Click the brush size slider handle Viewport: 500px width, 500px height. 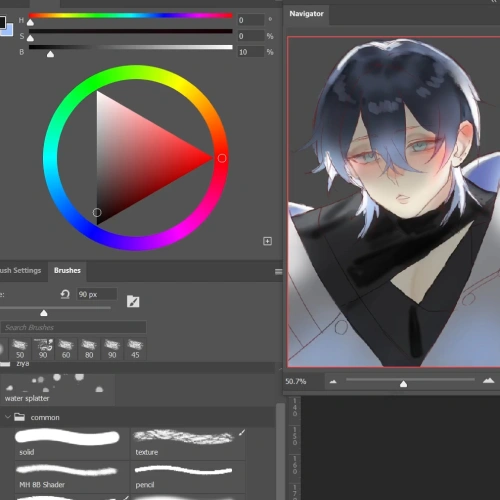click(x=44, y=312)
